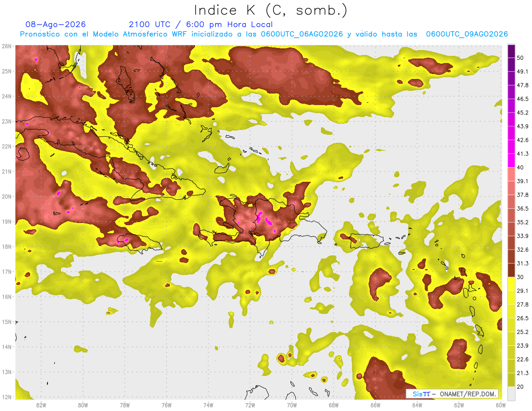Screen dimensions: 532x411
Task: Click the 45.2 value on the color scale
Action: [523, 113]
